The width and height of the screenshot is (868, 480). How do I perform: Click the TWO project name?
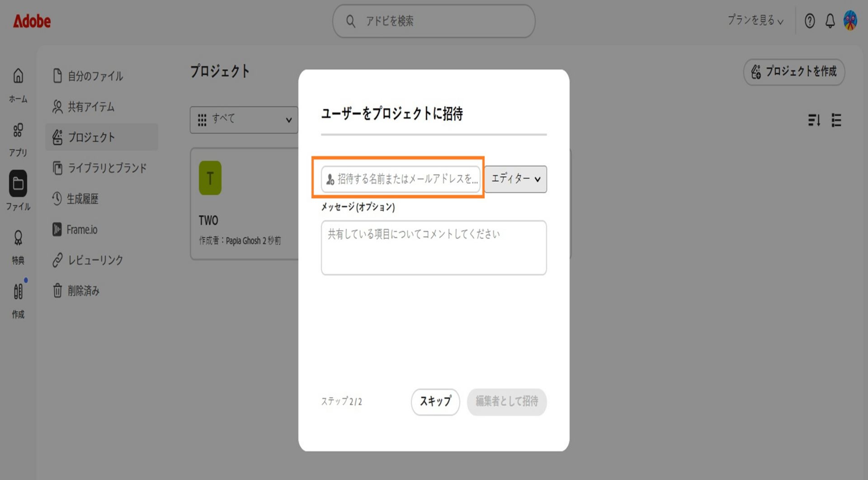[208, 221]
